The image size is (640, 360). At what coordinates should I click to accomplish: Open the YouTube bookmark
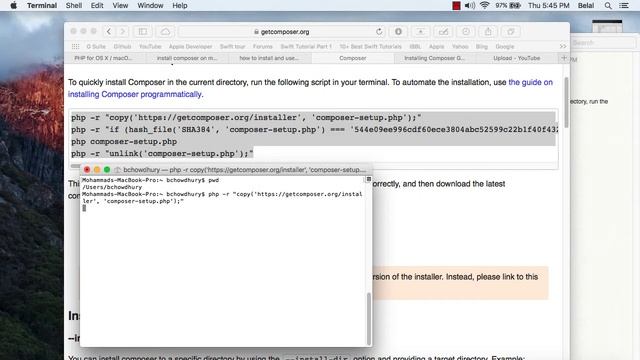point(150,47)
